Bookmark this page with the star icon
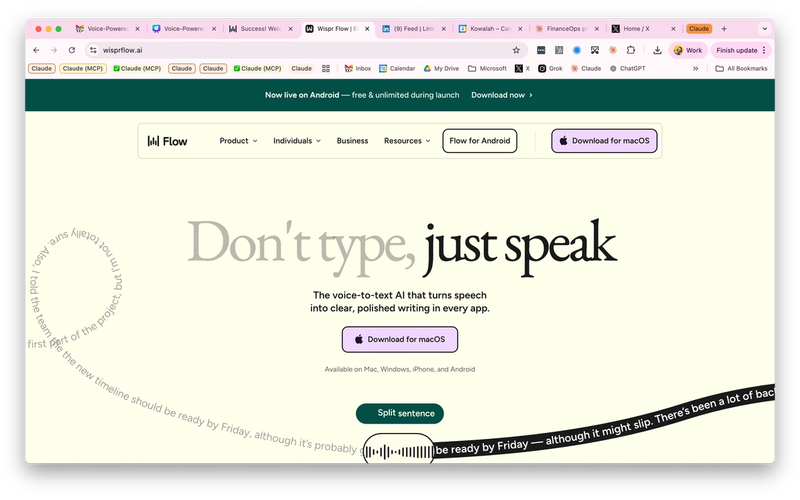800x500 pixels. tap(516, 50)
